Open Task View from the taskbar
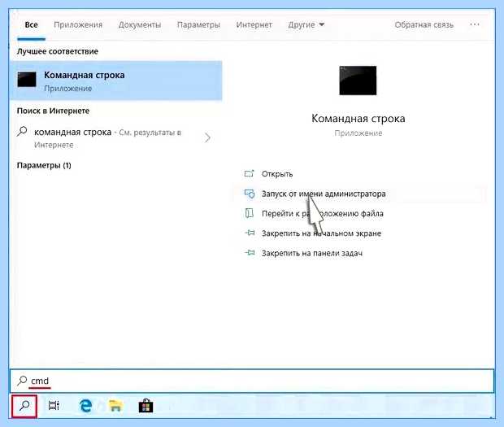 coord(54,406)
